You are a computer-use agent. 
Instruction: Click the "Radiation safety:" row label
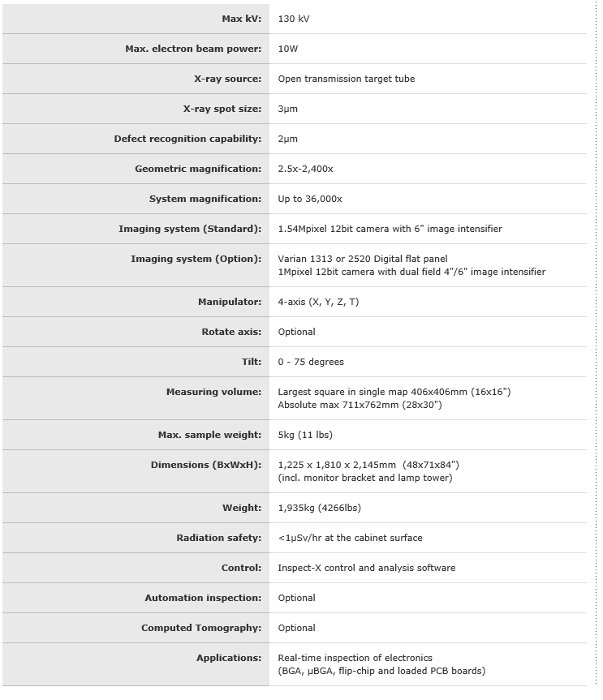click(x=219, y=538)
